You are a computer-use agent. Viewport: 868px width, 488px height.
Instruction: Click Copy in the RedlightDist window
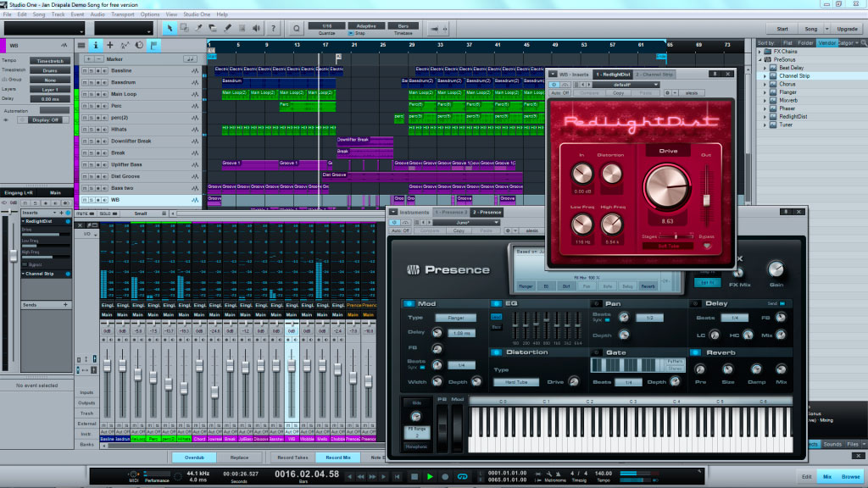pos(618,93)
